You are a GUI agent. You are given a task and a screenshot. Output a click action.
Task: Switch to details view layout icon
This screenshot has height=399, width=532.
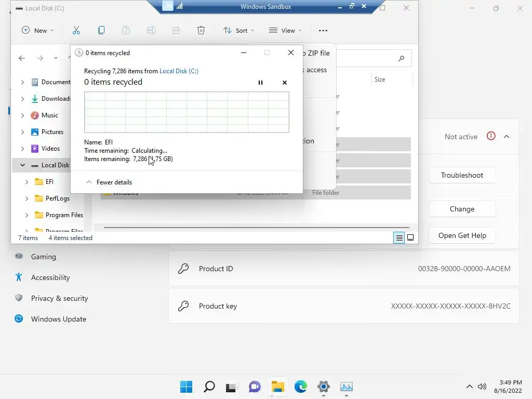(399, 237)
